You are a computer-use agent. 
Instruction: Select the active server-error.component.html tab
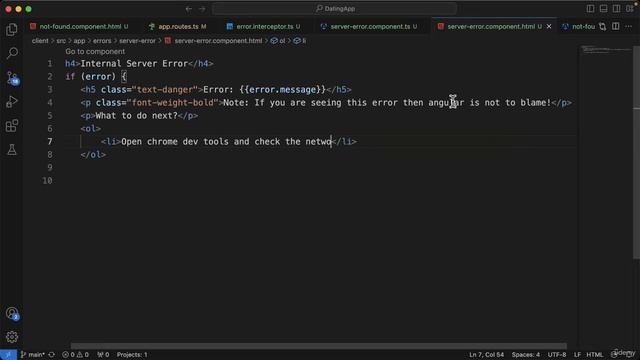point(491,27)
